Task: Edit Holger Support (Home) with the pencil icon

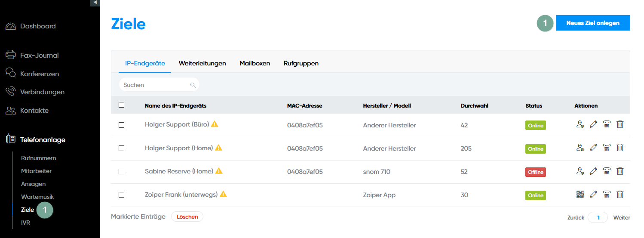Action: (x=594, y=148)
